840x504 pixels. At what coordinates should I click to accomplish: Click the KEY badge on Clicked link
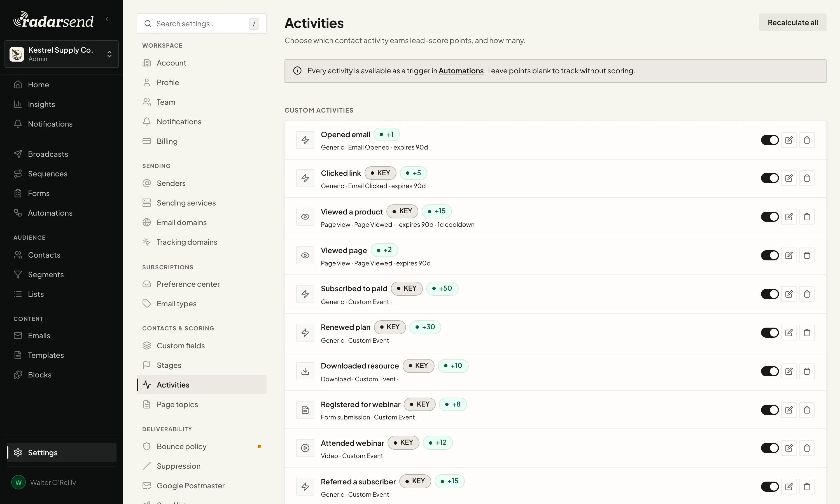tap(380, 173)
